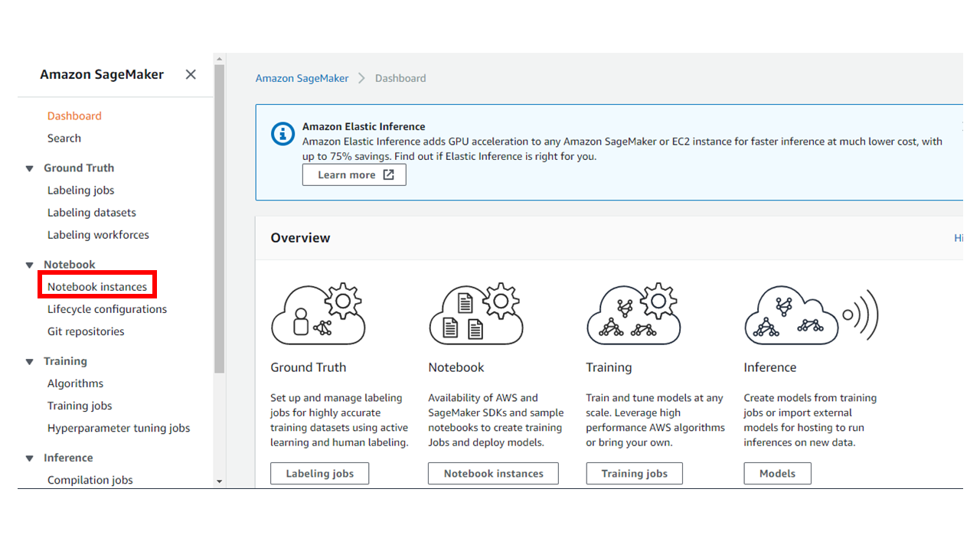This screenshot has width=980, height=551.
Task: Click the Dashboard breadcrumb text
Action: [x=400, y=78]
